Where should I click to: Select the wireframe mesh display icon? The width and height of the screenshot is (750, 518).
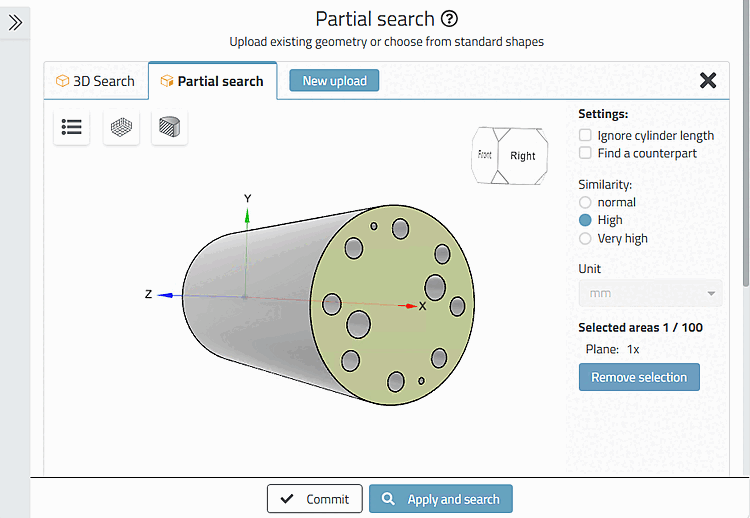[x=121, y=127]
